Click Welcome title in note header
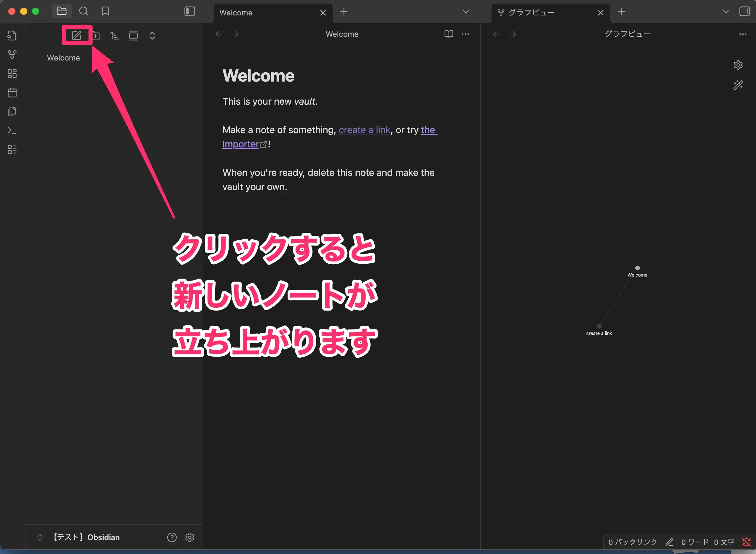Image resolution: width=756 pixels, height=554 pixels. tap(342, 34)
